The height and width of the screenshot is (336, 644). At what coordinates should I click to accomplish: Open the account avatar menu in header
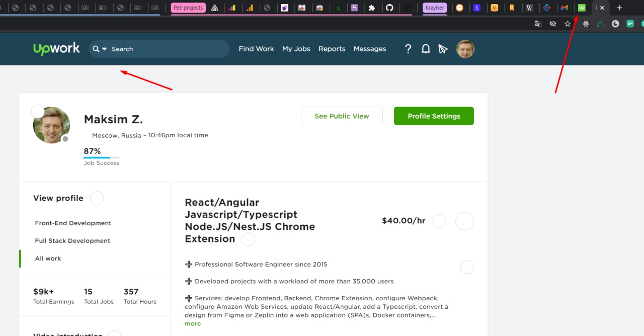tap(465, 49)
